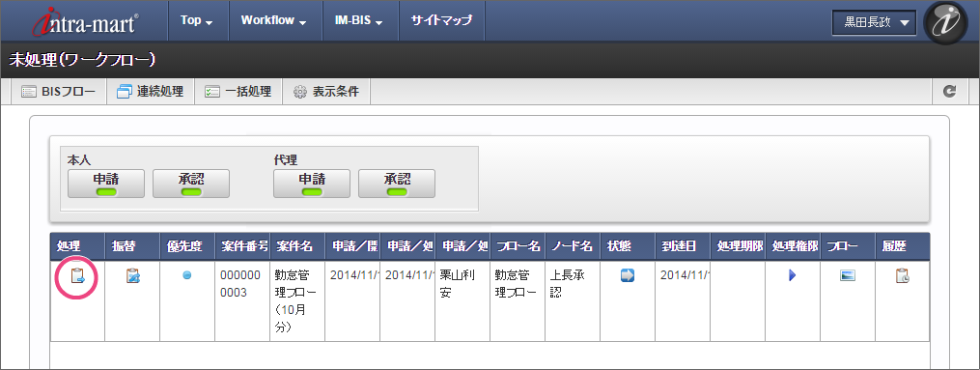Click the 未処理(ワークフロー) page title
Image resolution: width=980 pixels, height=370 pixels.
click(x=82, y=60)
